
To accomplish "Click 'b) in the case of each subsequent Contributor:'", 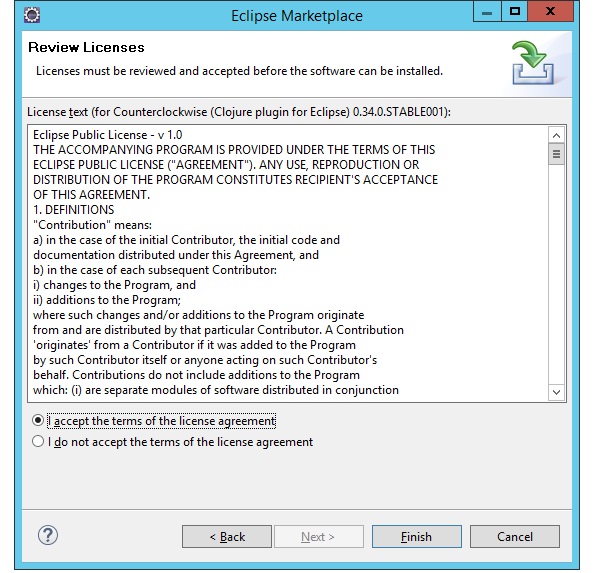I will click(155, 270).
